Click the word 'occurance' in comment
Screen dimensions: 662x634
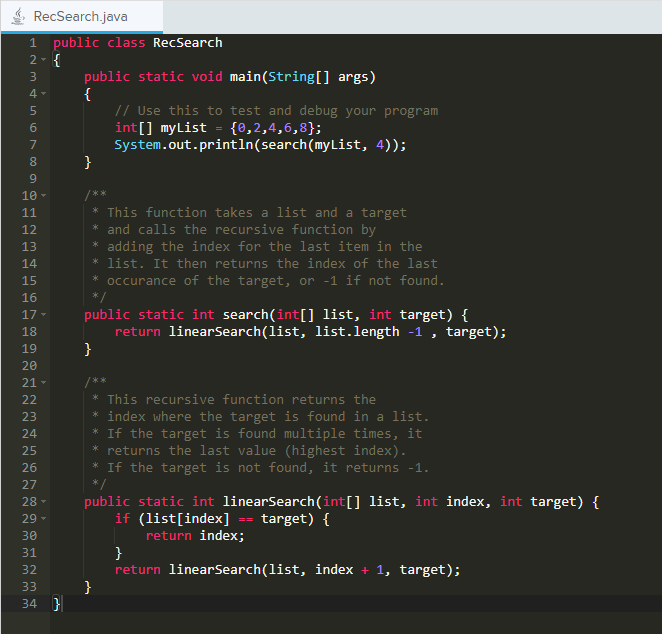(x=141, y=281)
